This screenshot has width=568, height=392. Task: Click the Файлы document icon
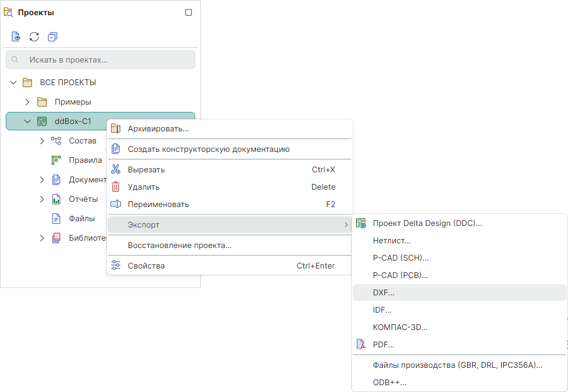pyautogui.click(x=56, y=218)
